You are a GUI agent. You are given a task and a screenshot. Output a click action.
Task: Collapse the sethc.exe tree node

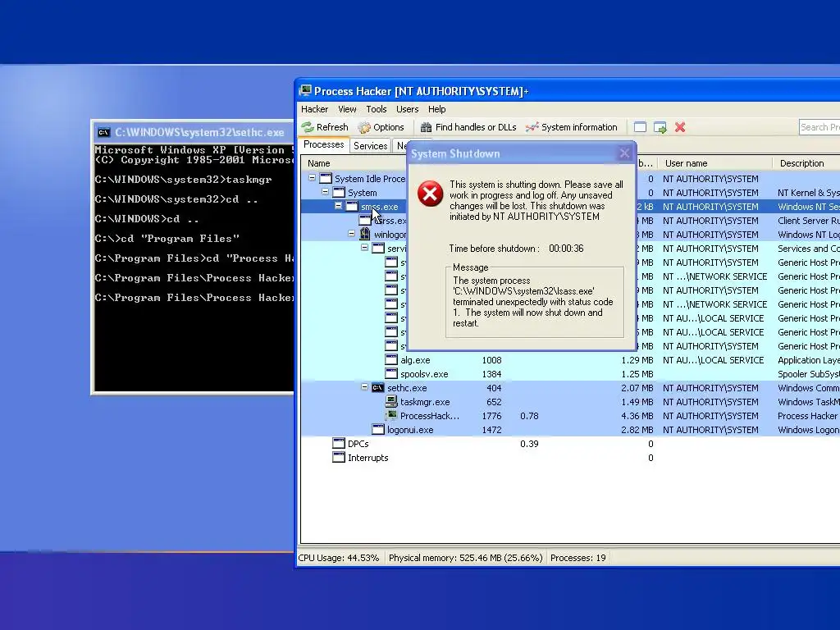click(365, 387)
